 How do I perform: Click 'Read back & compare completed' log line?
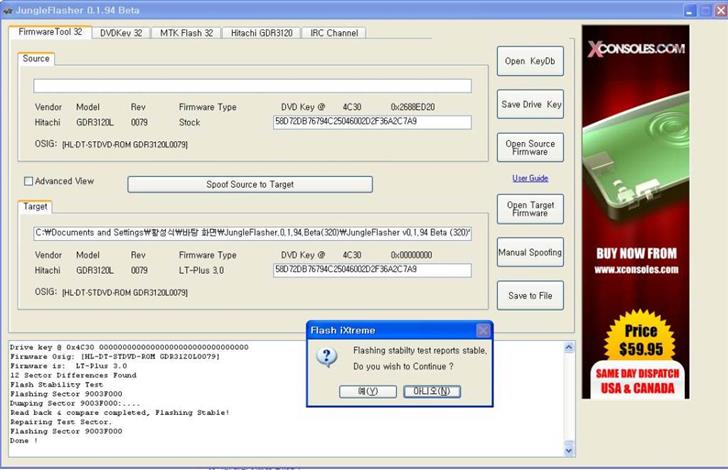(x=120, y=412)
